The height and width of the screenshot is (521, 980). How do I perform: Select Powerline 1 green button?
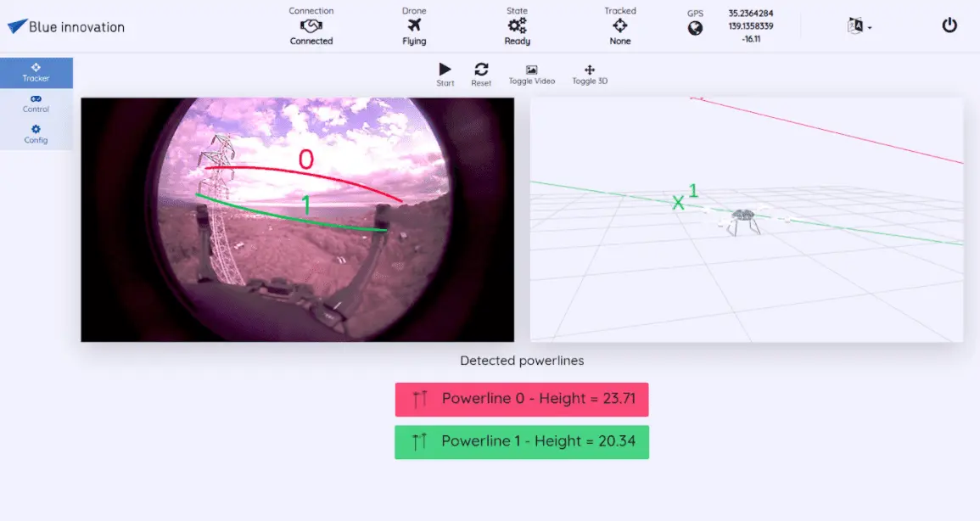coord(522,442)
